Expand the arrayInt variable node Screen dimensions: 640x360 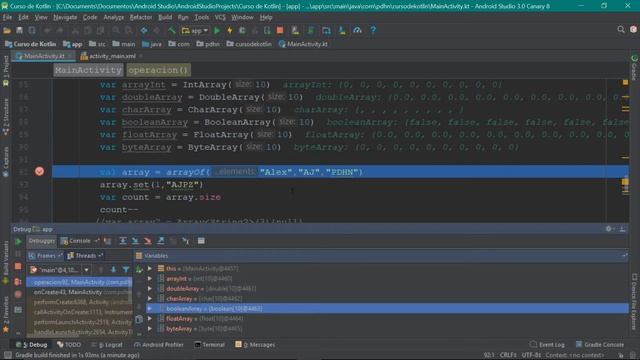[x=150, y=279]
